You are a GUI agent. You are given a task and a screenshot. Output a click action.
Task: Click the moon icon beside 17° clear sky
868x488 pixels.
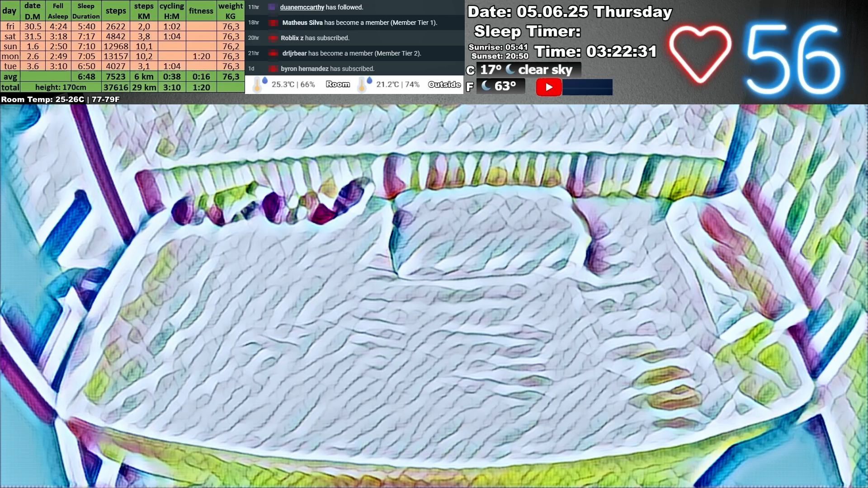click(510, 69)
